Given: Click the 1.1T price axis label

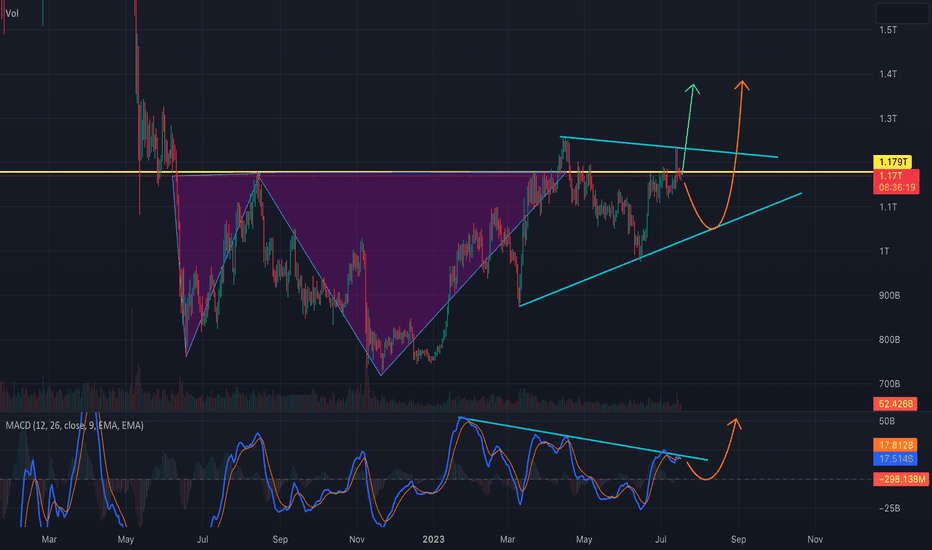Looking at the screenshot, I should (888, 207).
